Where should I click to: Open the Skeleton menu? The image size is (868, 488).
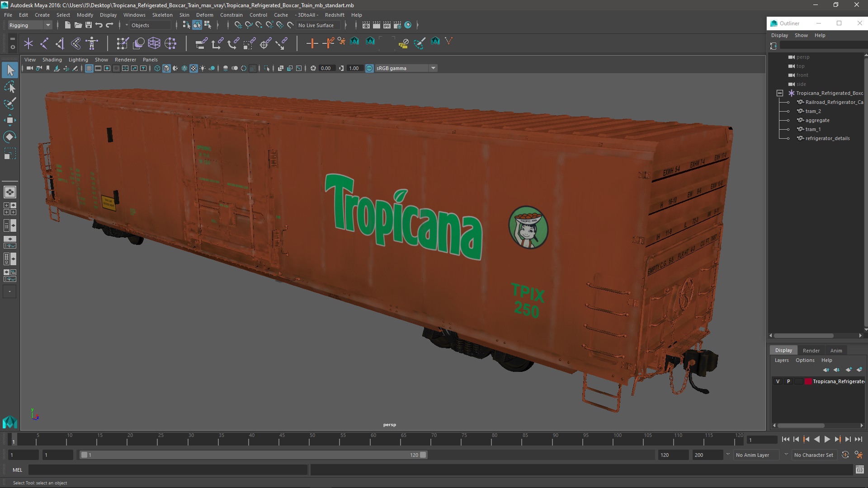[162, 15]
